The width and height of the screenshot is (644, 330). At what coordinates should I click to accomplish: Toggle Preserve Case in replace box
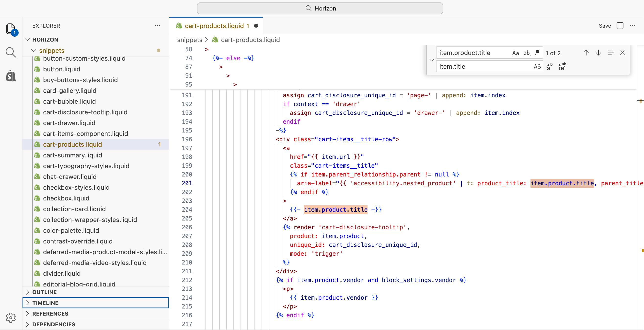point(537,66)
